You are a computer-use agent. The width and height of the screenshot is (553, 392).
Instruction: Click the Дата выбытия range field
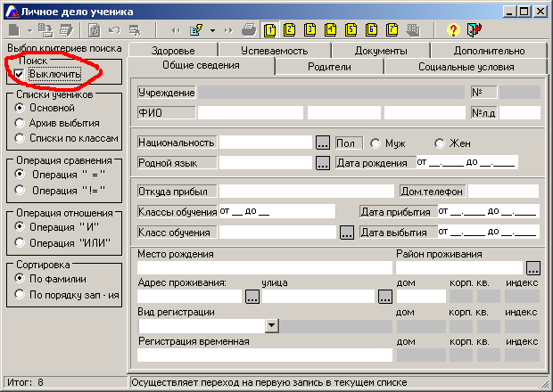[x=489, y=232]
